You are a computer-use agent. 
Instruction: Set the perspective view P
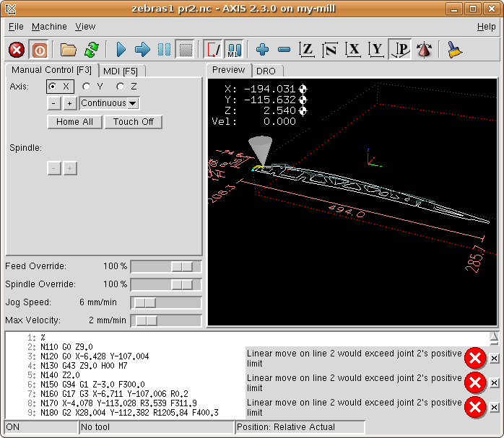click(x=400, y=50)
